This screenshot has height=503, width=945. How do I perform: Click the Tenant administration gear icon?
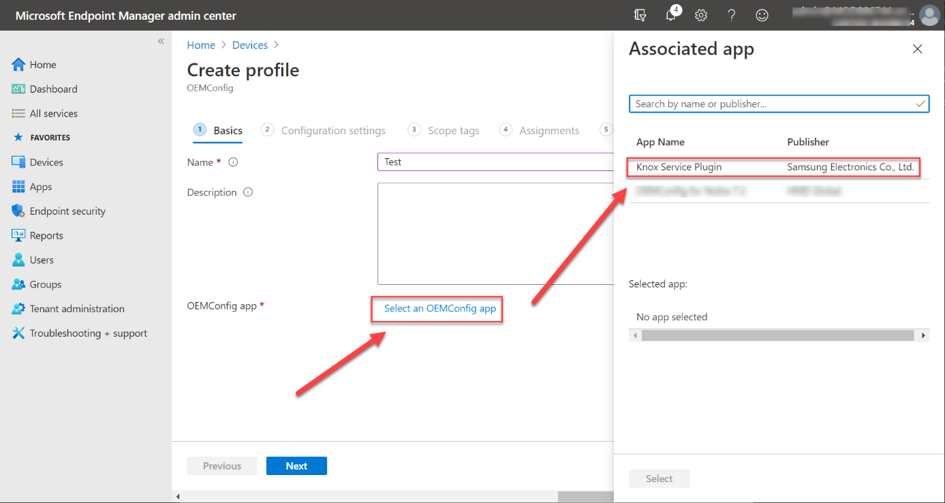[19, 309]
